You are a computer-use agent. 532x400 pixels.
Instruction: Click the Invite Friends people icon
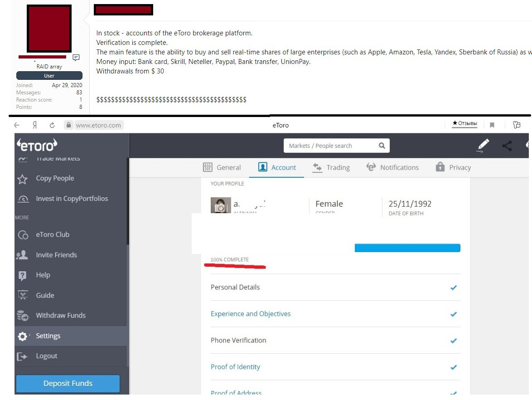pyautogui.click(x=22, y=255)
